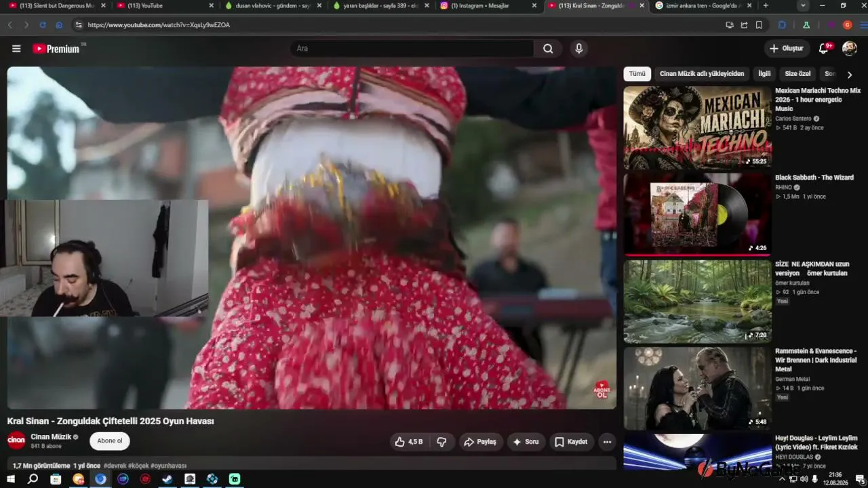Open the browser profile G avatar
The image size is (868, 488).
coord(847,25)
